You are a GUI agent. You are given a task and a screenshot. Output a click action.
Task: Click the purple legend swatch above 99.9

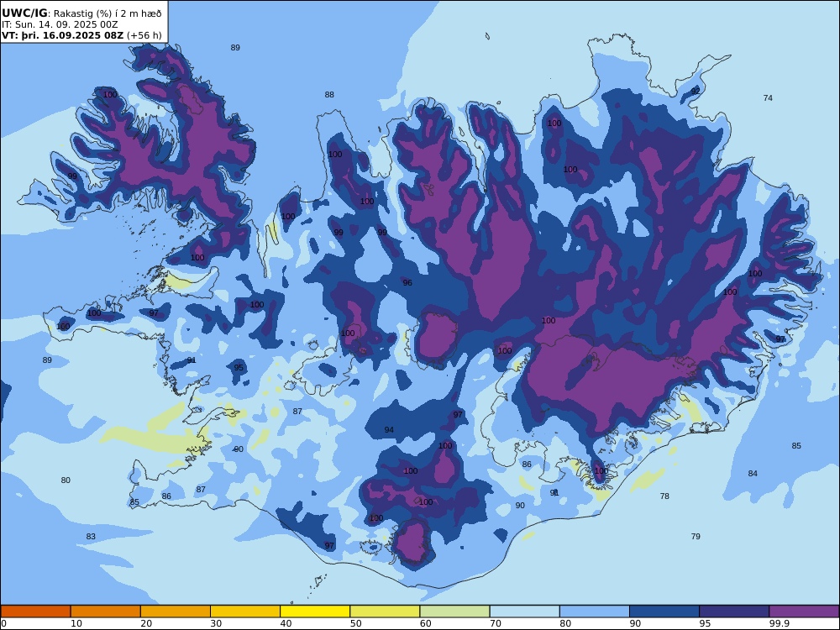pos(804,612)
